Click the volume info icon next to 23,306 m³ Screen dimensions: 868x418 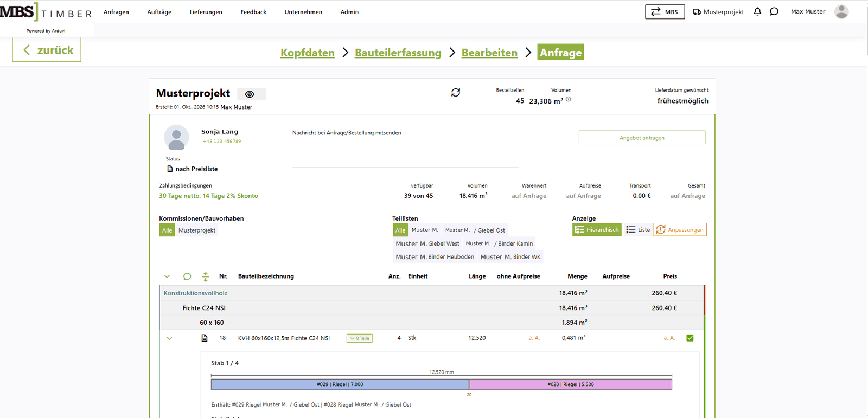click(569, 99)
